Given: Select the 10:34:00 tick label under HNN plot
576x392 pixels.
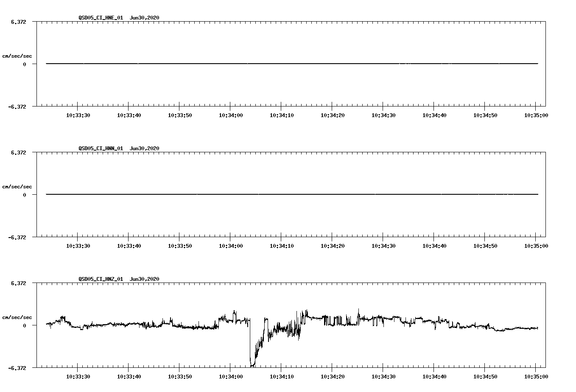Looking at the screenshot, I should 231,246.
